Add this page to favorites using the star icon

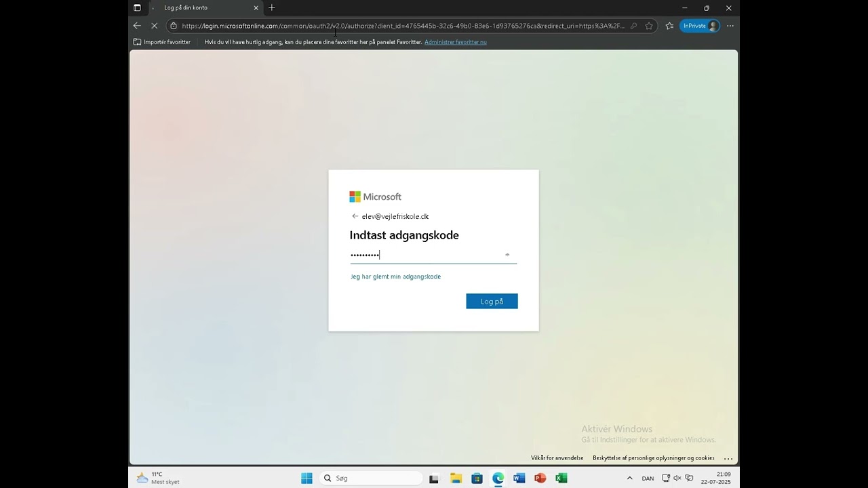click(x=649, y=25)
